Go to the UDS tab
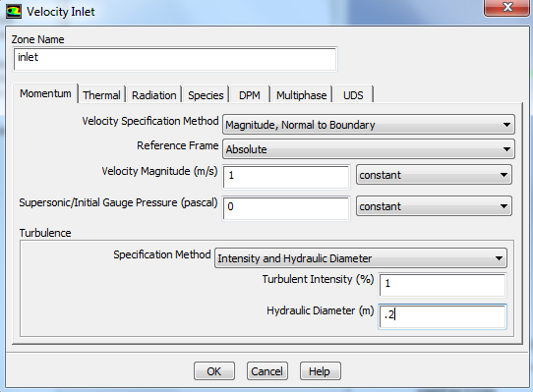 click(x=353, y=95)
